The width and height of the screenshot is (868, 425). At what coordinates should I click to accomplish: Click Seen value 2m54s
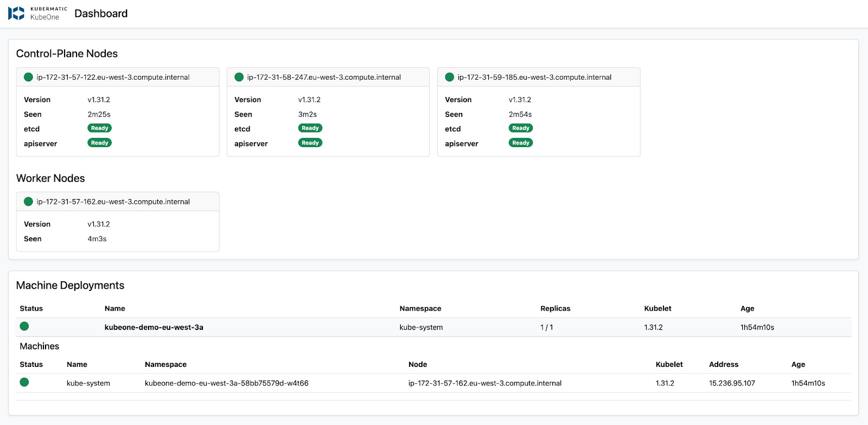coord(520,115)
